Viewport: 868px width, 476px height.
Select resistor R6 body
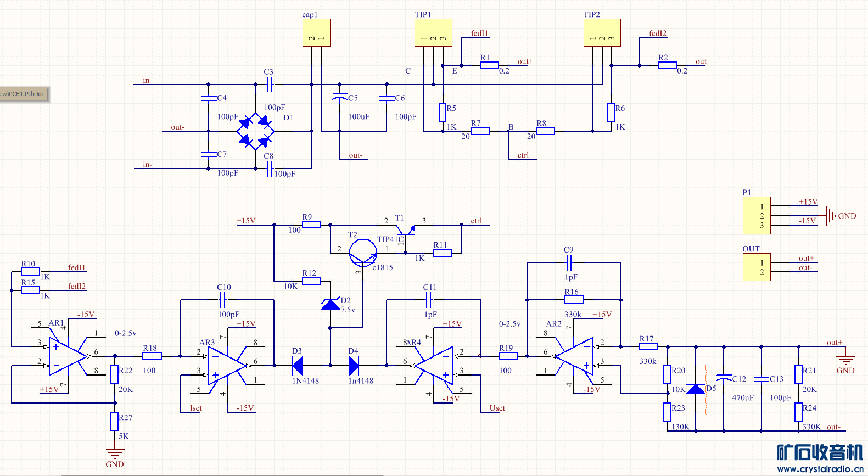(x=611, y=112)
